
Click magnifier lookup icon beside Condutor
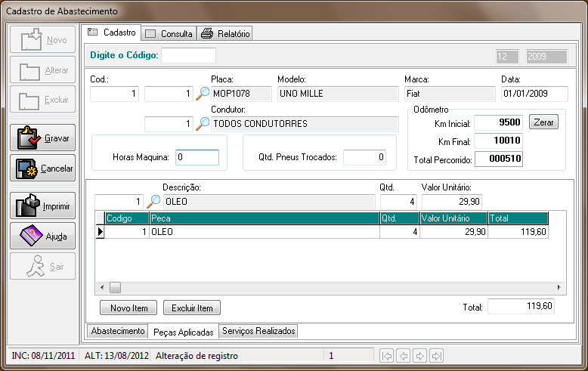203,124
